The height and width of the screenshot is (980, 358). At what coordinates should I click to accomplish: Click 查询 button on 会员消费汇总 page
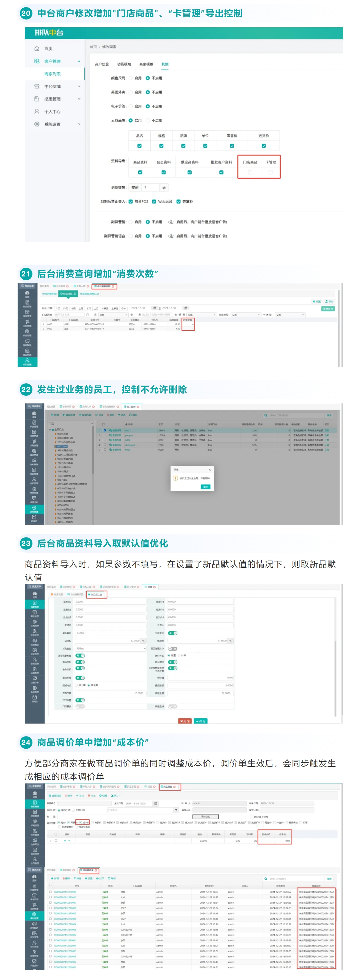pyautogui.click(x=328, y=309)
